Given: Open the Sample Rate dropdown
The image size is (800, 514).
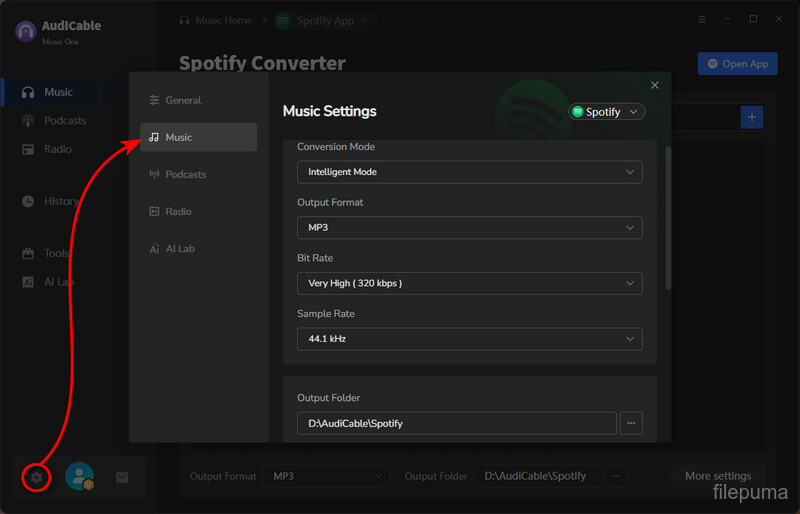Looking at the screenshot, I should (469, 339).
